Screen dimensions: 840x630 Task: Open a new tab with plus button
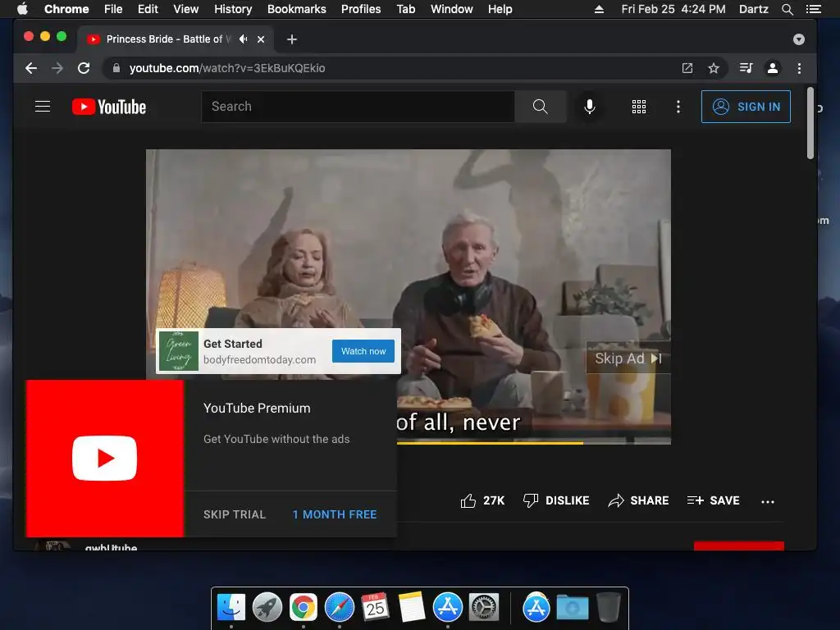292,39
